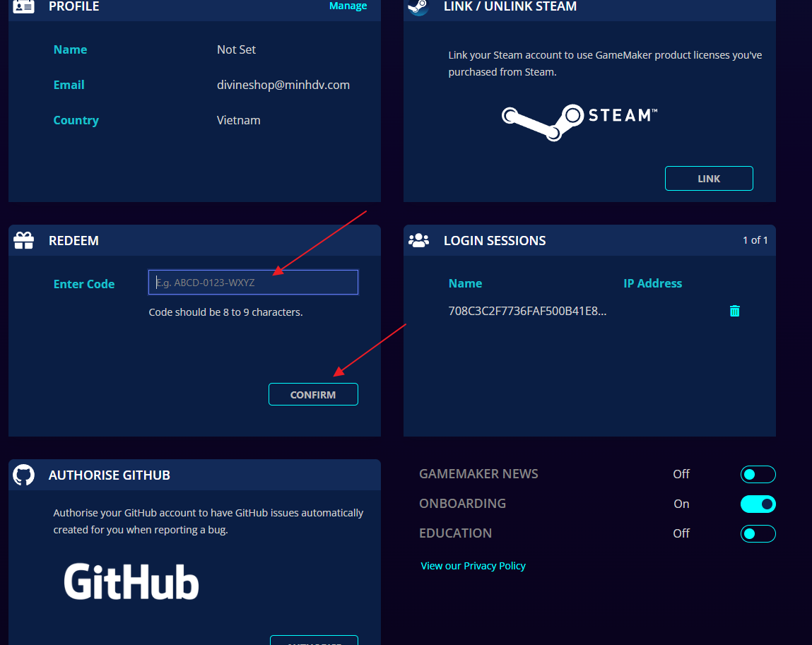The image size is (812, 645).
Task: Click the large GitHub logo
Action: tap(131, 581)
